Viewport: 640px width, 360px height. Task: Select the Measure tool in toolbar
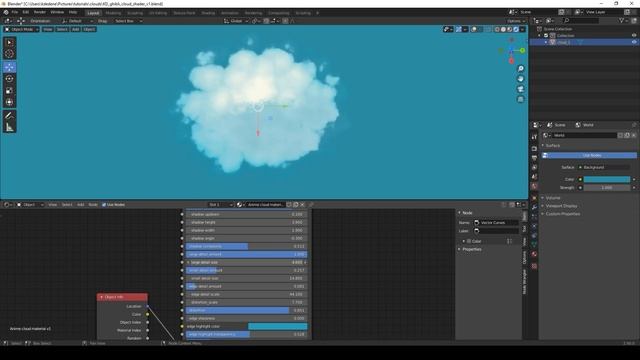click(9, 127)
